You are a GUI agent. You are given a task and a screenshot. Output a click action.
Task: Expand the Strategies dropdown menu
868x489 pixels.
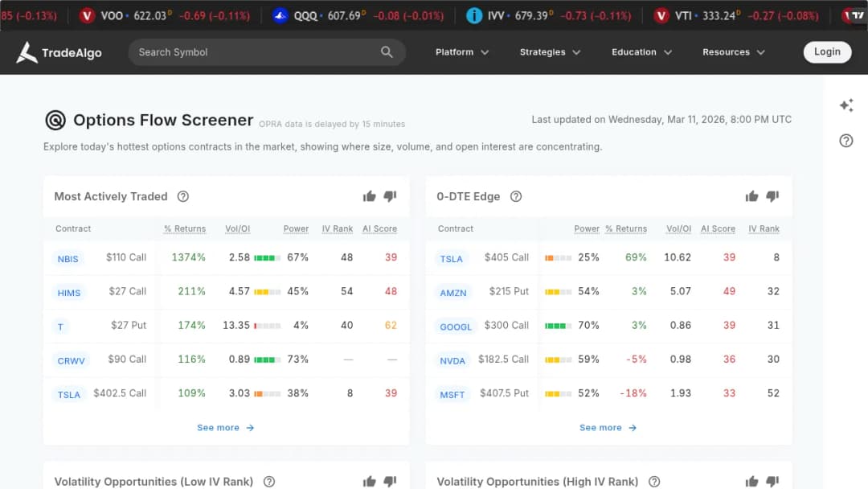click(551, 52)
